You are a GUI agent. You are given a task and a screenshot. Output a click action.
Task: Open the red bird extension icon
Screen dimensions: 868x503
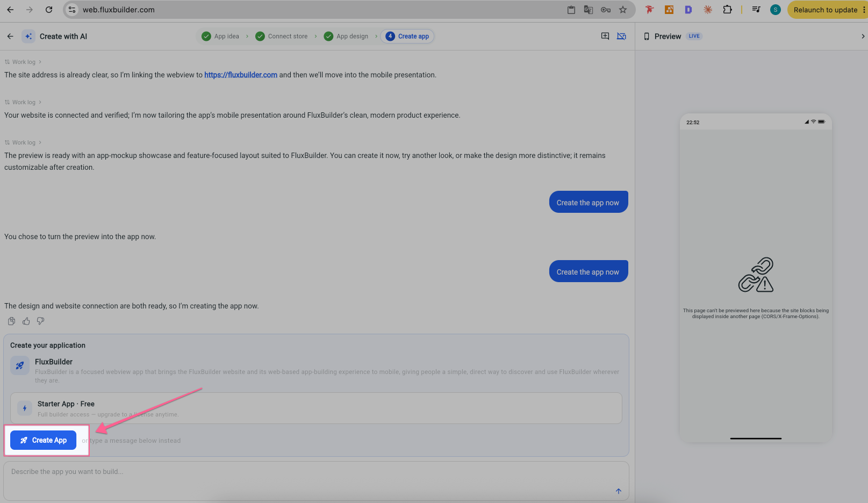pyautogui.click(x=650, y=10)
